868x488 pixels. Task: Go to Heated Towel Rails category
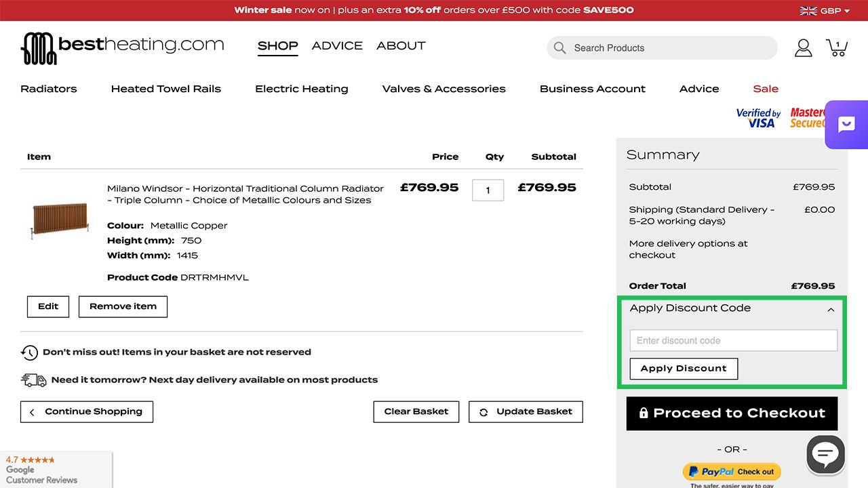coord(166,89)
